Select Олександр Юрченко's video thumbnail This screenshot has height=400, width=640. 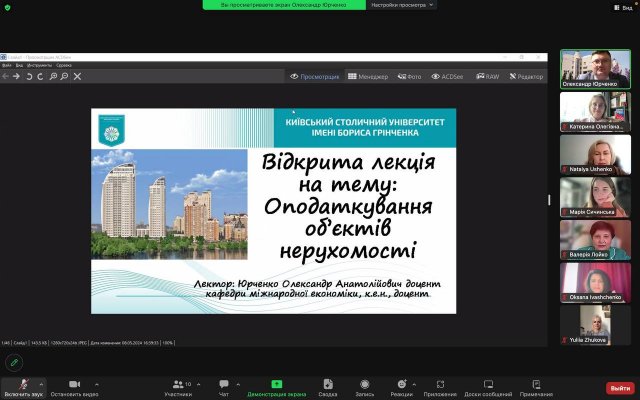594,68
